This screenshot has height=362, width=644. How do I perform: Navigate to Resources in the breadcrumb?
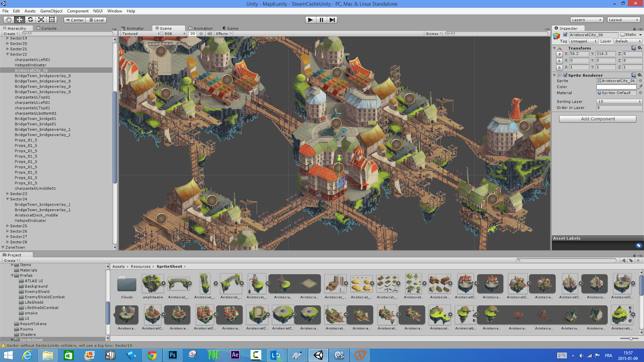point(140,267)
